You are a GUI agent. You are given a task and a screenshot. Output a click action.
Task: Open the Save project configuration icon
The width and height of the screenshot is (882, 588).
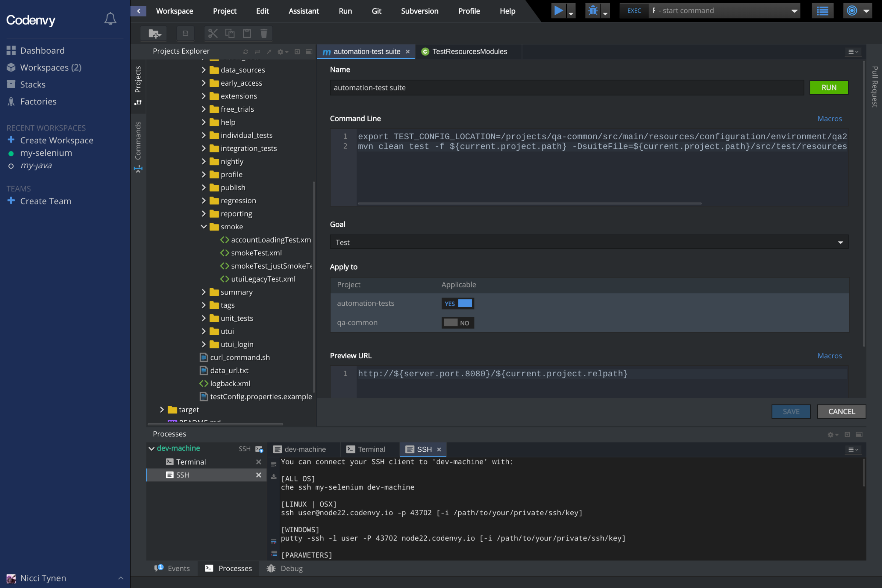[x=185, y=33]
